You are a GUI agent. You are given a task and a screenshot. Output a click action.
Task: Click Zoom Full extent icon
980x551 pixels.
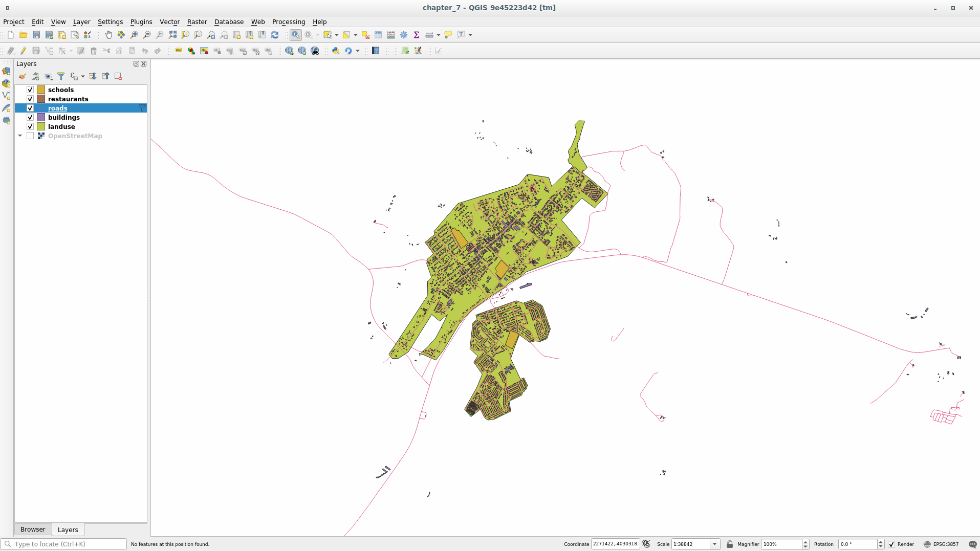tap(172, 35)
